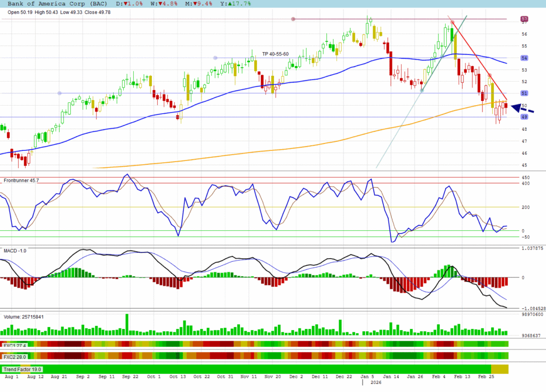This screenshot has width=546, height=392.
Task: Select the red anchor dot on the 57 resistance line
Action: (x=293, y=19)
